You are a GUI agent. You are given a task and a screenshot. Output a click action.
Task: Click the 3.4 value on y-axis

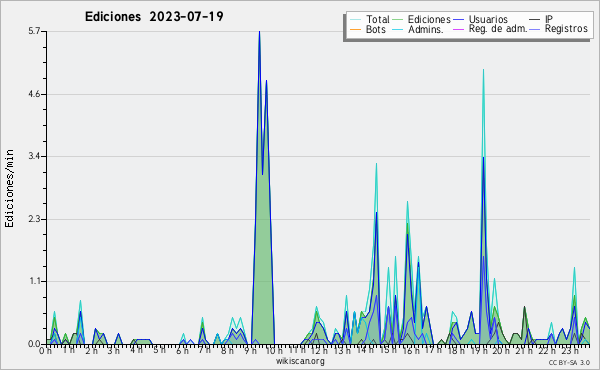coord(34,156)
